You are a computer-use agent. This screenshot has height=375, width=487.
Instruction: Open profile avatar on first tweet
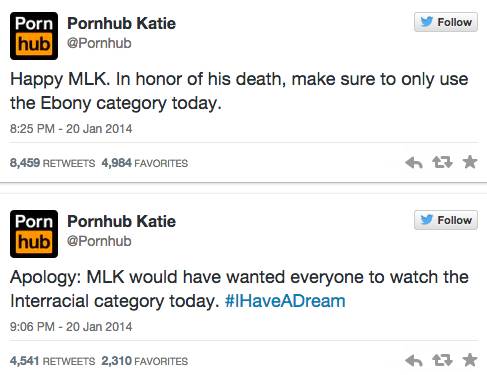point(34,36)
